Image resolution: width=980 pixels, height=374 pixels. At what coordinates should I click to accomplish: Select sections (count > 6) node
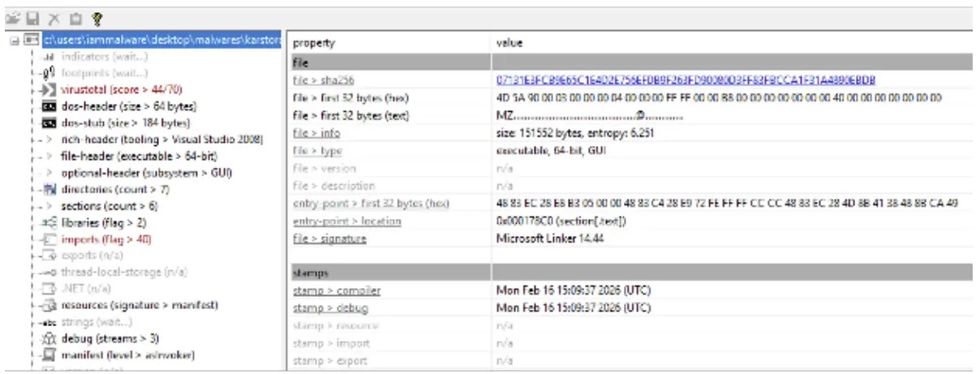click(x=110, y=206)
